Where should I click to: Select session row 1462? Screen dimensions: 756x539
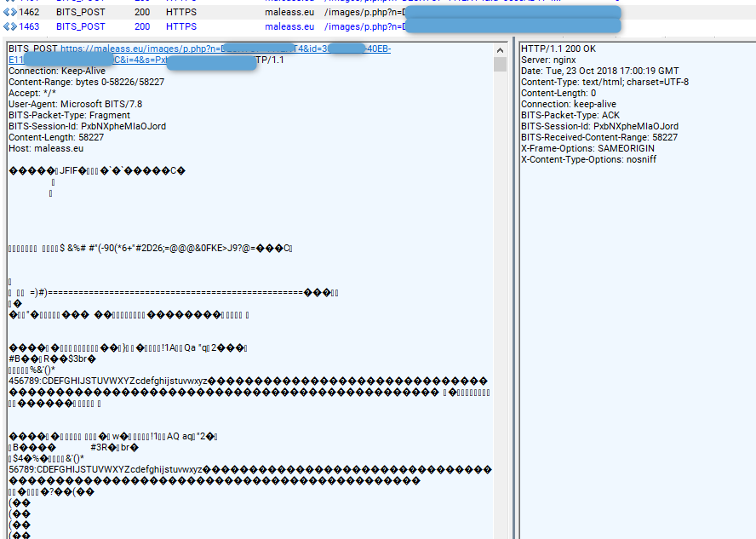pos(378,12)
